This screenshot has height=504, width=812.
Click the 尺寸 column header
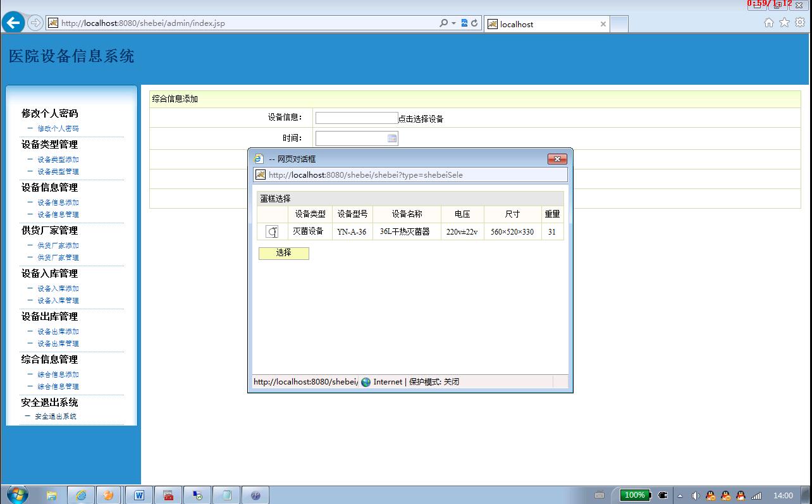512,214
